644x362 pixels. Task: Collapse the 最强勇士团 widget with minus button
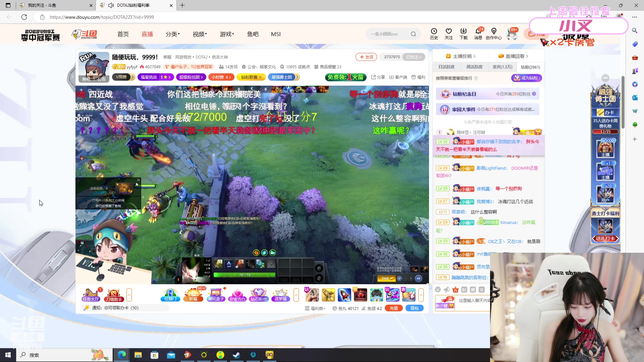tap(605, 78)
